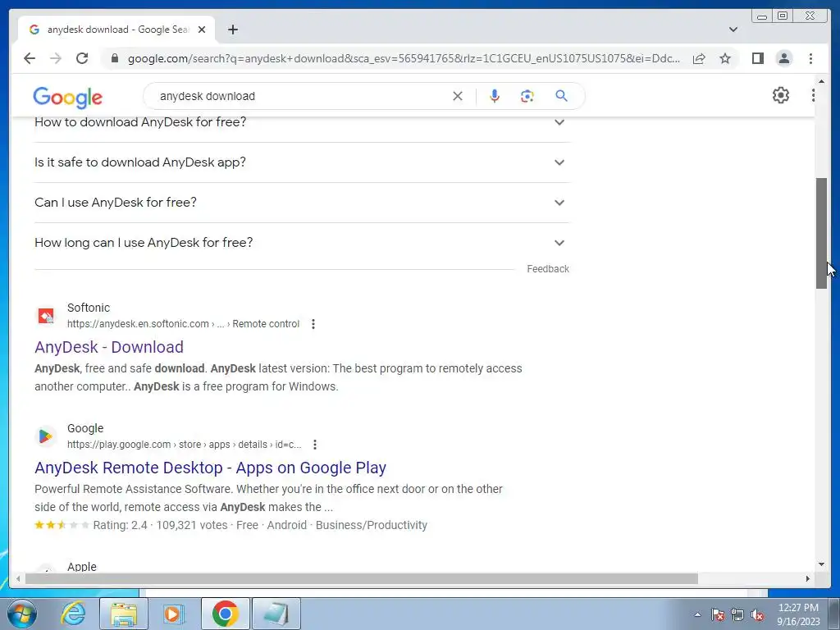Open Google apps grid icon
The image size is (840, 630).
813,95
